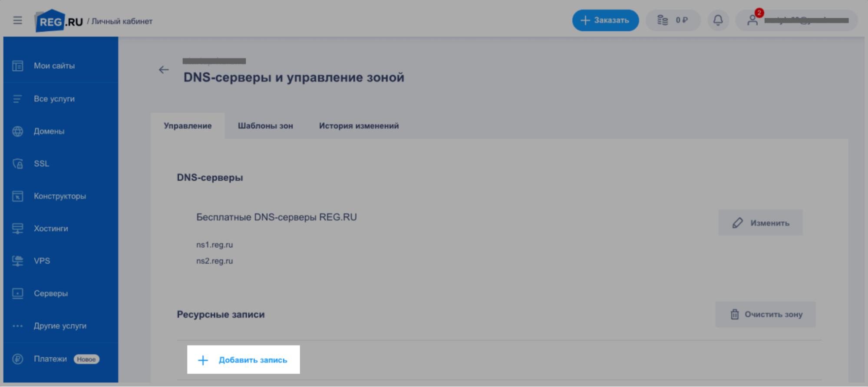Select the Управление tab
Image resolution: width=868 pixels, height=387 pixels.
[x=188, y=126]
